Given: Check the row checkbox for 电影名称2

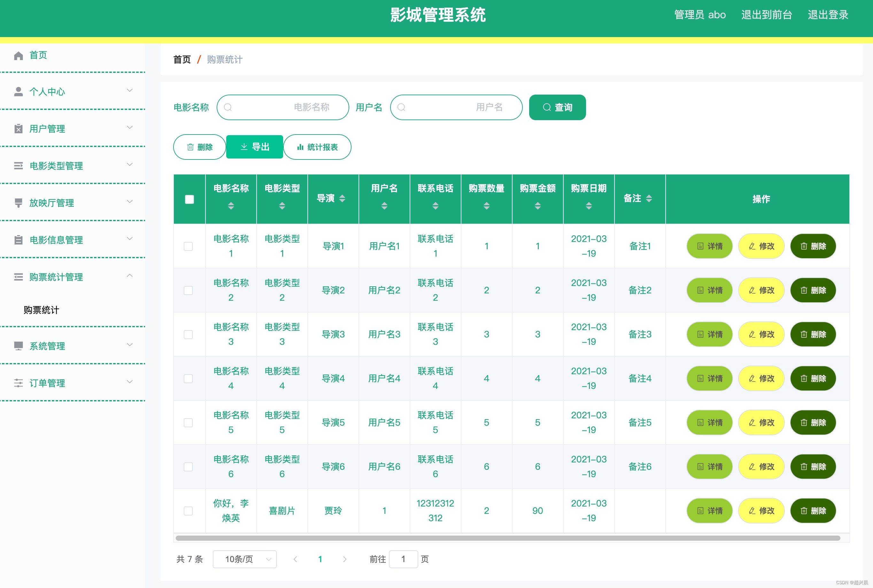Looking at the screenshot, I should [188, 290].
